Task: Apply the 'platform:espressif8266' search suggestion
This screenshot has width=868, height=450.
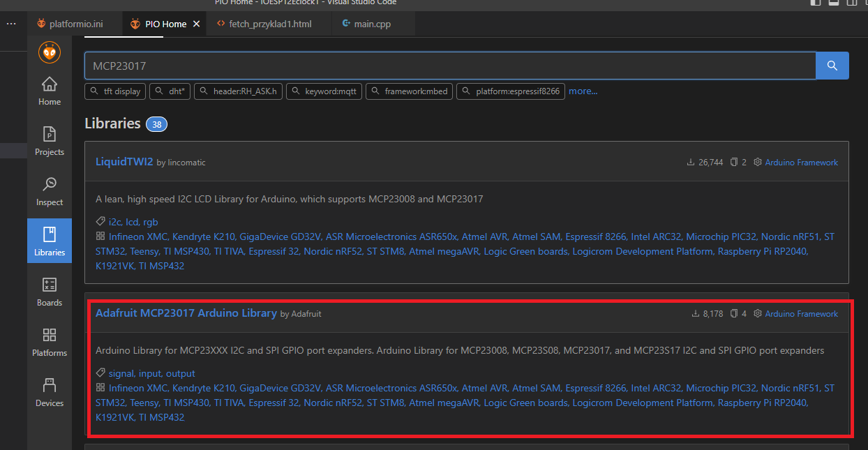Action: (511, 91)
